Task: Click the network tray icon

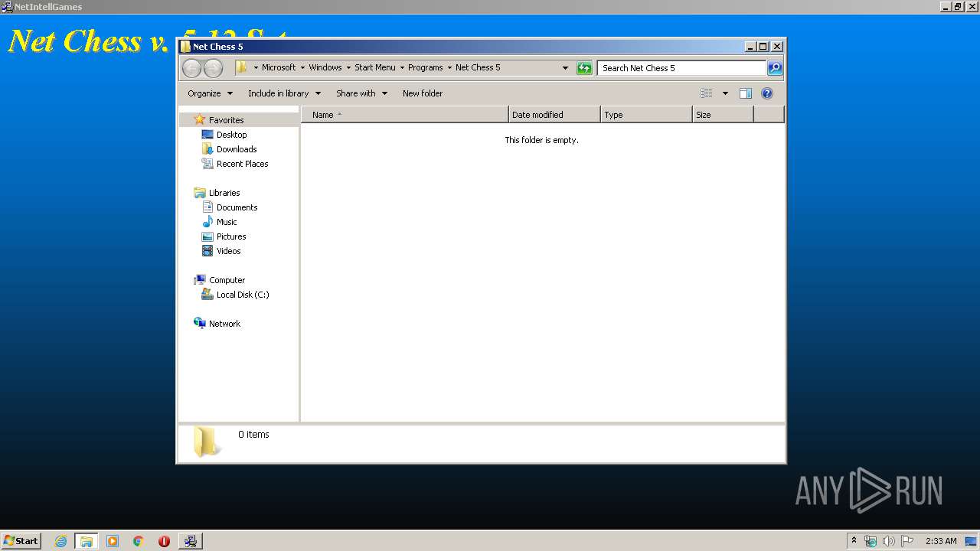Action: (x=871, y=541)
